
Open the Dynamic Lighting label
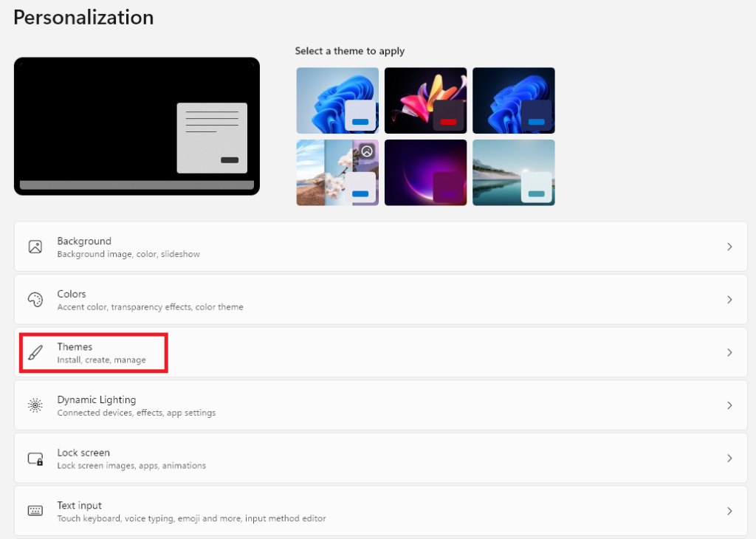pos(97,399)
